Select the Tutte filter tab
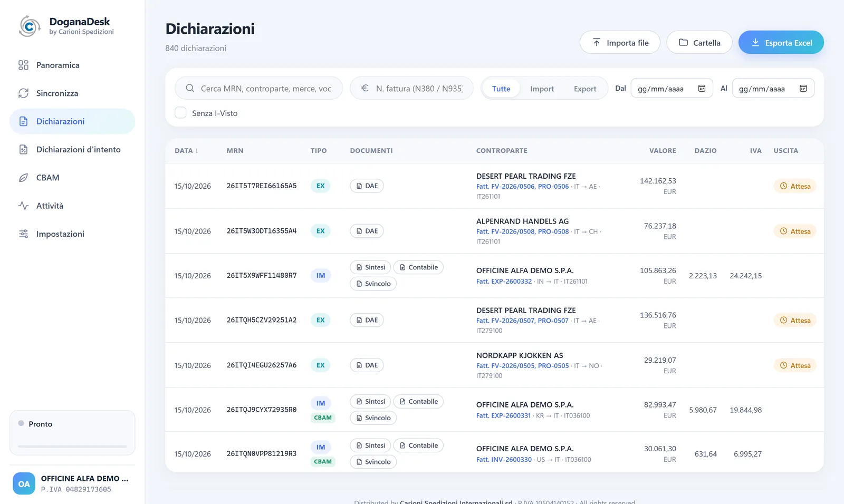Screen dimensions: 844x504 click(501, 89)
